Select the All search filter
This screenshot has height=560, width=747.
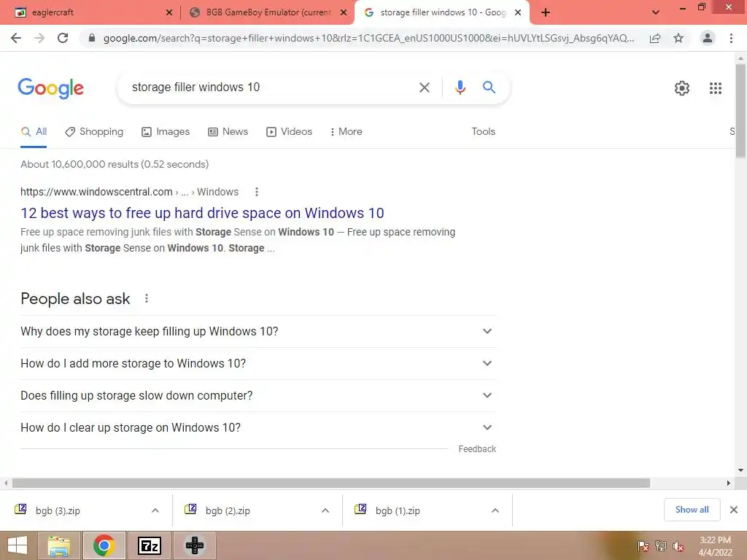[x=34, y=132]
